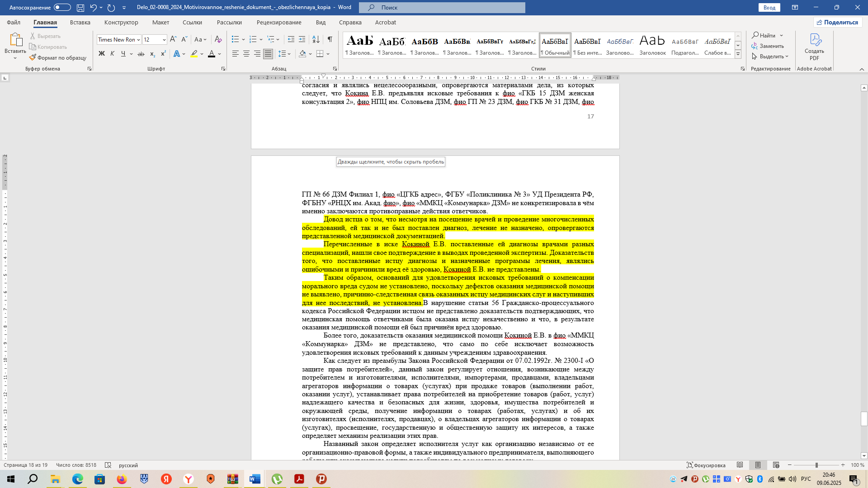Click the Paste clipboard icon

coord(15,40)
